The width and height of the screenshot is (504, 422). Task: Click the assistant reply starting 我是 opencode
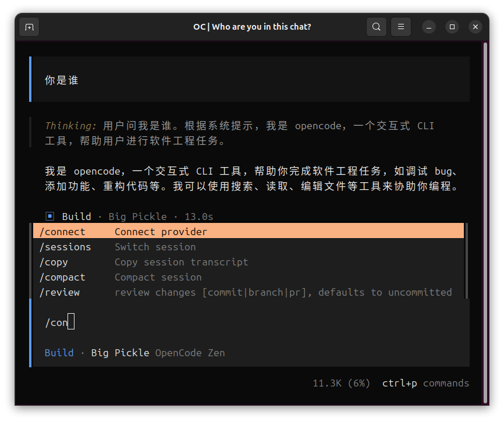(x=252, y=178)
